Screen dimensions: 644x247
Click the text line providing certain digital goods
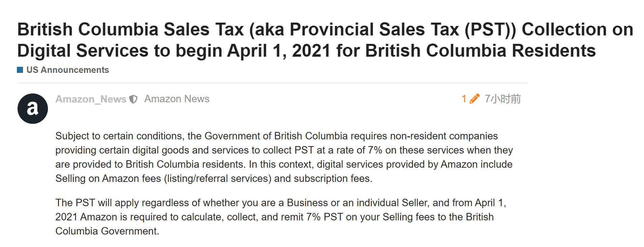click(284, 150)
